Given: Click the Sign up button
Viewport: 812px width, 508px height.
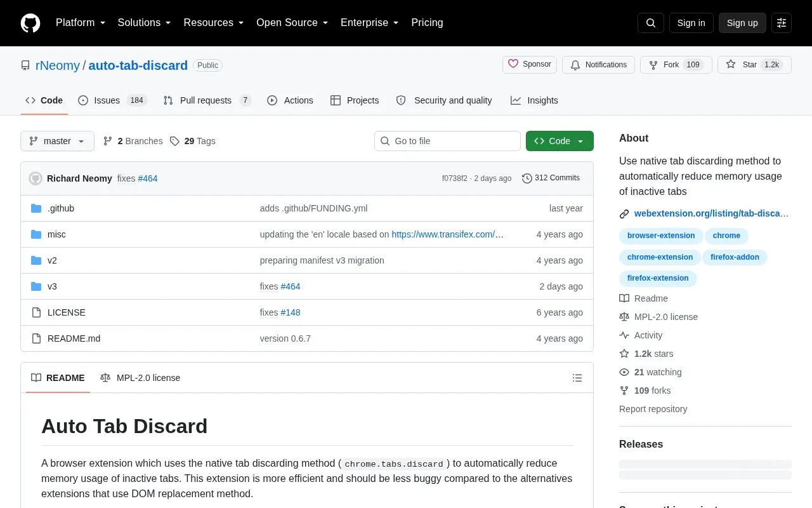Looking at the screenshot, I should pyautogui.click(x=742, y=23).
